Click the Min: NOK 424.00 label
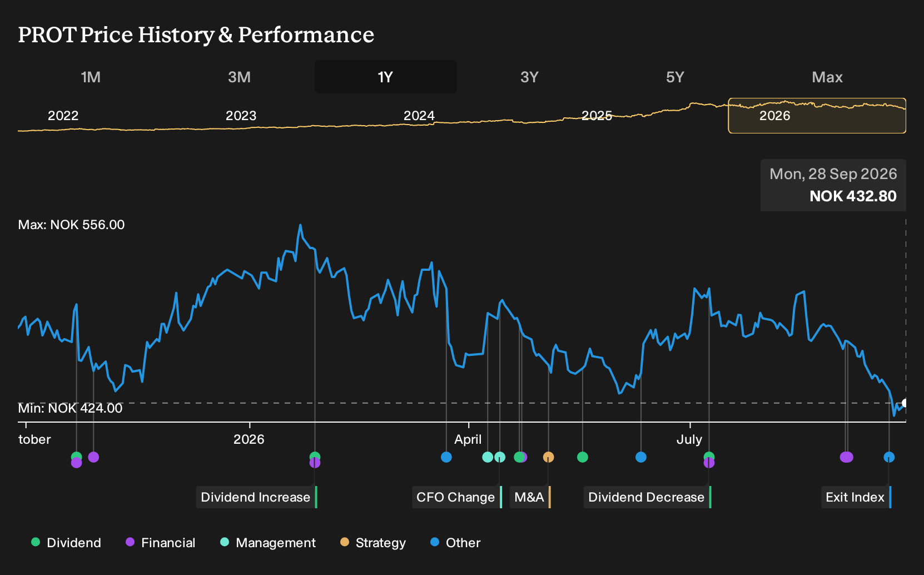Screen dimensions: 924x575 (70, 408)
